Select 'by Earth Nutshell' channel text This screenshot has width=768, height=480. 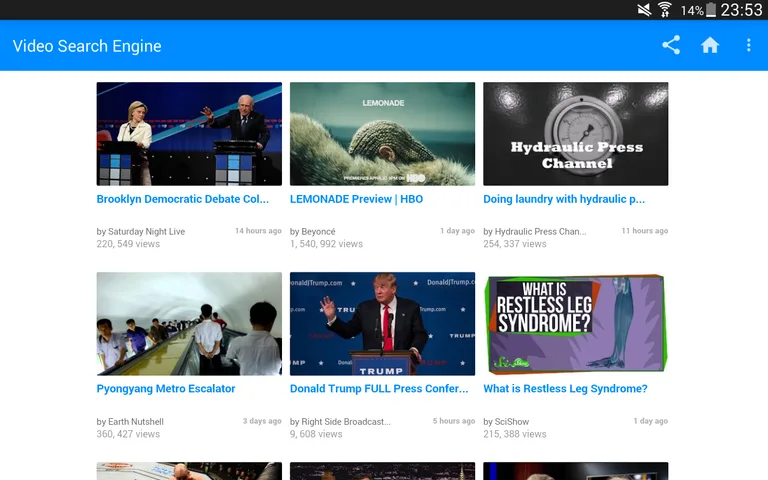pyautogui.click(x=130, y=422)
